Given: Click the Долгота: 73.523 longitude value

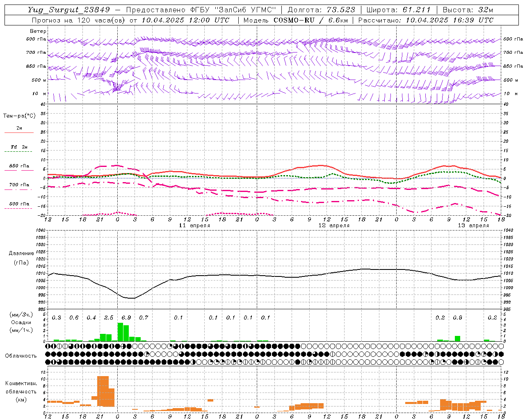Looking at the screenshot, I should (x=322, y=10).
